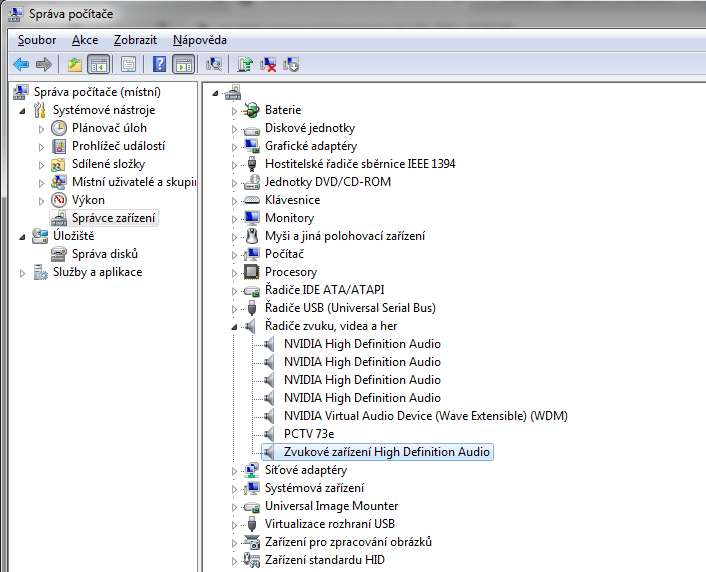Screen dimensions: 706x572
Task: Click the Správa disků icon
Action: pos(59,254)
